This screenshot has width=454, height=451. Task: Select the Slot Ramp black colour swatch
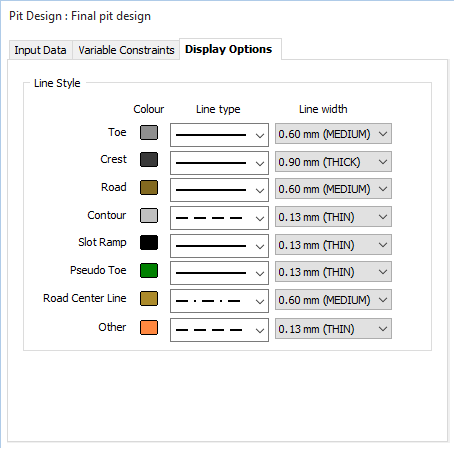click(x=149, y=243)
